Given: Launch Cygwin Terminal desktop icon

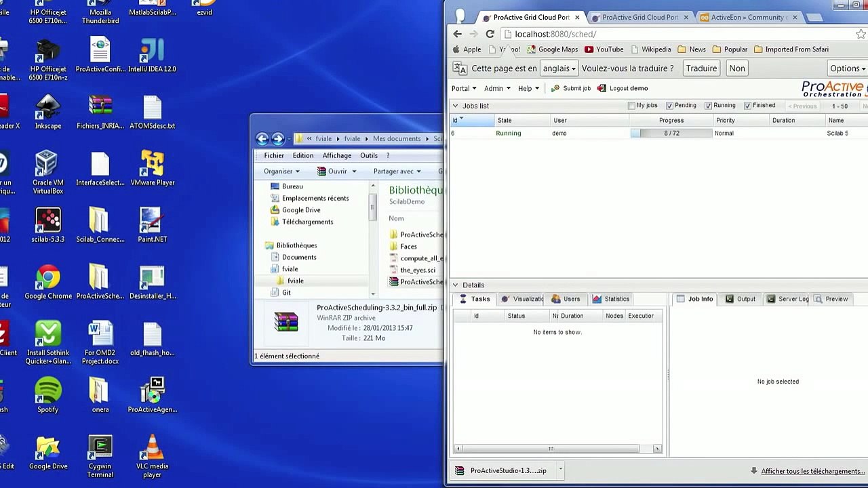Looking at the screenshot, I should [100, 457].
